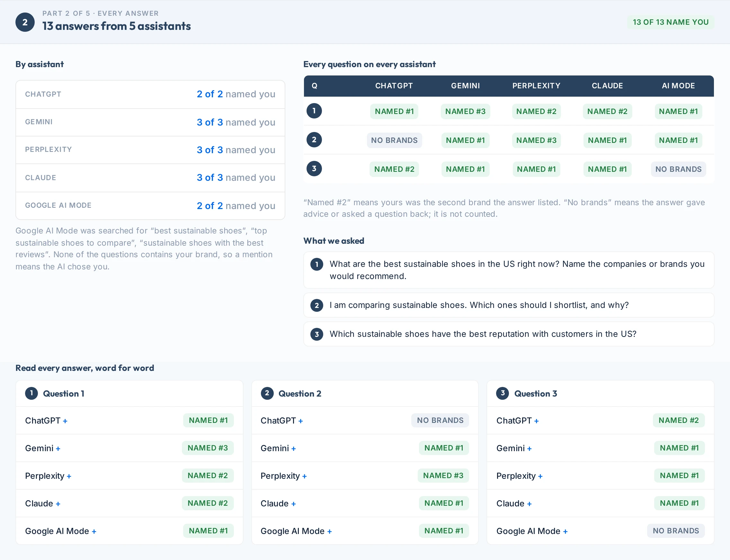Click table row 1 Gemini 'NAMED #3' cell

point(465,111)
